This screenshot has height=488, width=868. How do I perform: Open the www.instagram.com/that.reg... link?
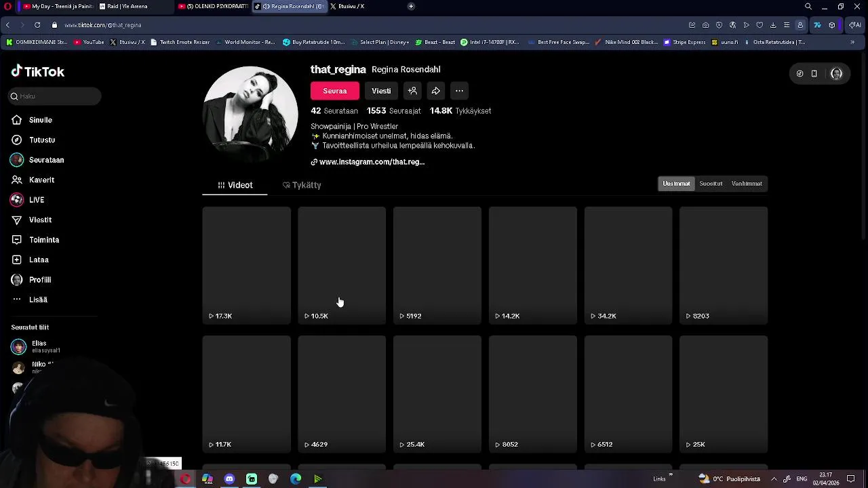click(x=368, y=162)
